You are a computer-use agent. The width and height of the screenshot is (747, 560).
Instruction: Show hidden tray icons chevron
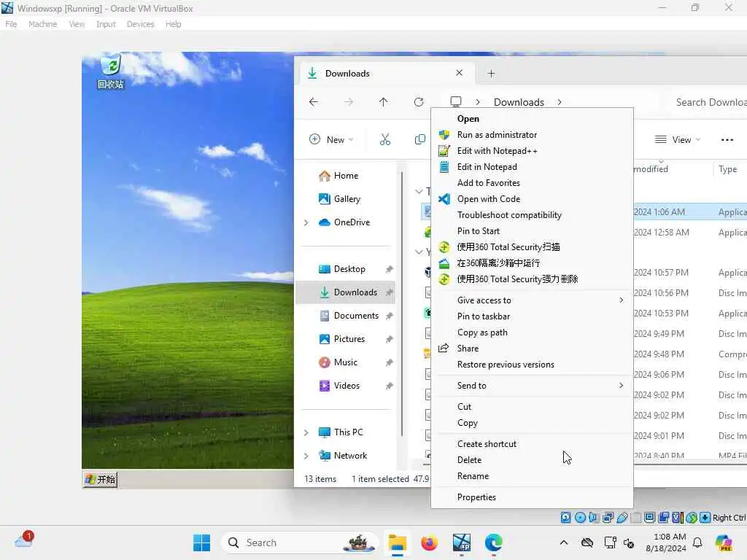coord(564,542)
